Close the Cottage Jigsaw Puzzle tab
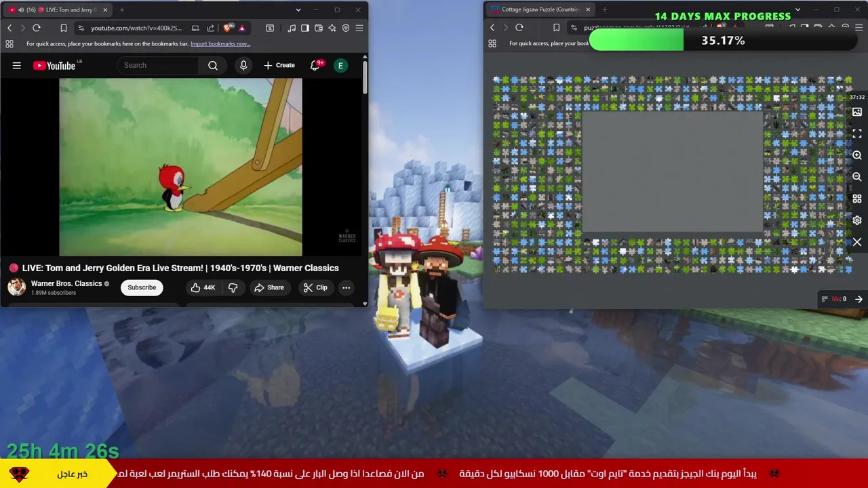The image size is (868, 488). point(588,9)
